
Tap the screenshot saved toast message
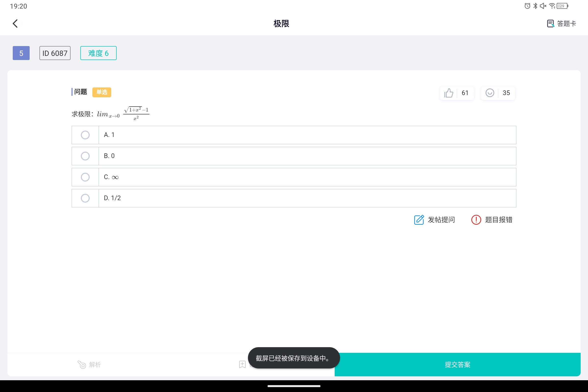point(294,358)
